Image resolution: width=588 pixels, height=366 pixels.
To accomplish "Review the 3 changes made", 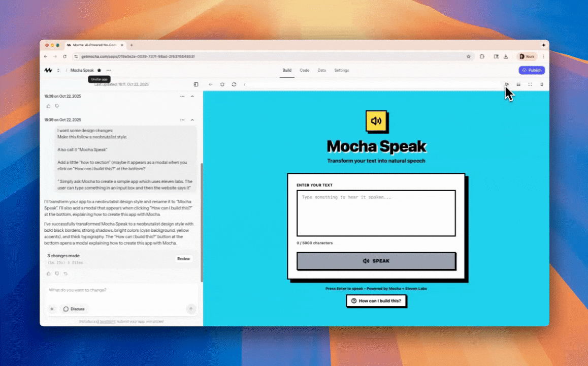I will tap(183, 259).
